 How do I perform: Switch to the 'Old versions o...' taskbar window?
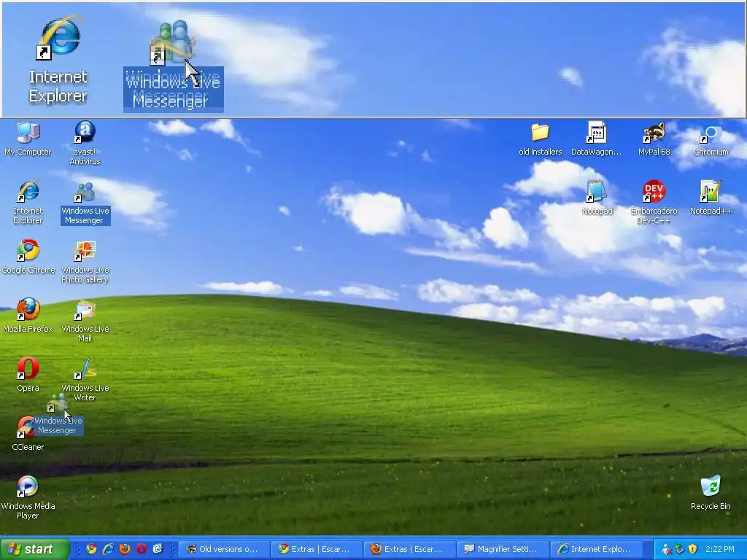tap(222, 549)
